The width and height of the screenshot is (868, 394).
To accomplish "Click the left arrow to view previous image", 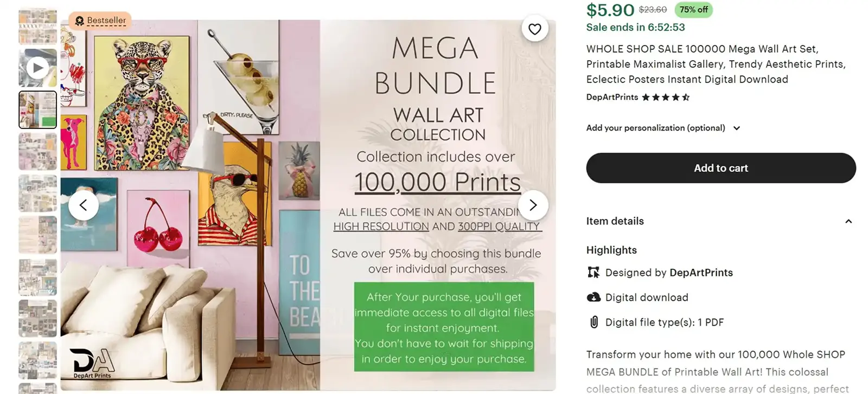I will pos(84,205).
